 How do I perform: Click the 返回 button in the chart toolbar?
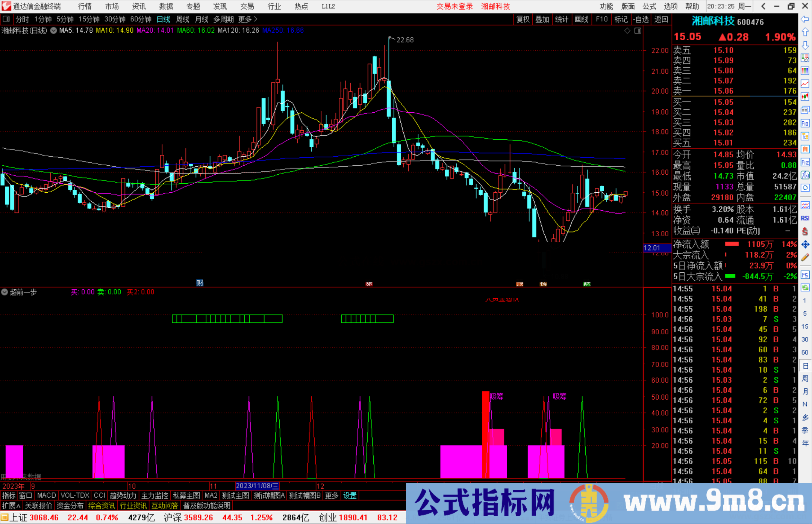tap(661, 19)
